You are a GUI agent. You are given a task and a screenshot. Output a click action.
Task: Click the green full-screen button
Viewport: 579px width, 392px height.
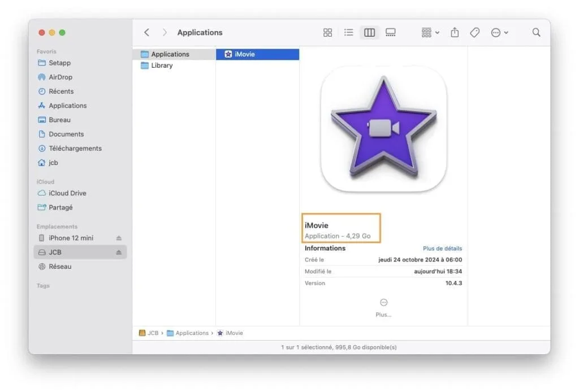tap(62, 32)
